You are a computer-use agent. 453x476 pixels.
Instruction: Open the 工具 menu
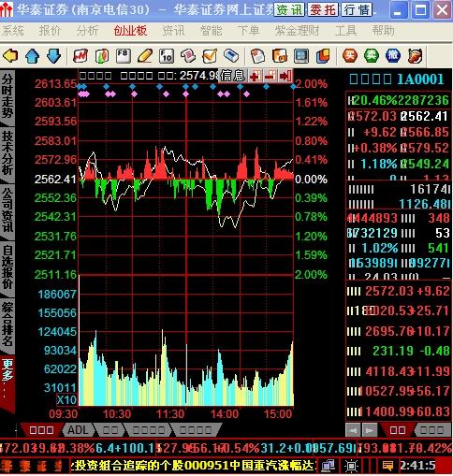click(x=345, y=31)
